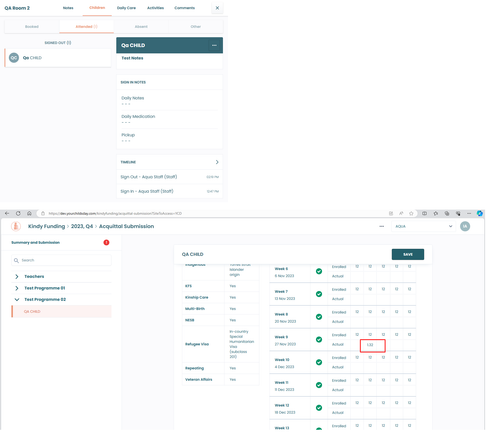Image resolution: width=500 pixels, height=444 pixels.
Task: Click the browser extensions icon
Action: click(x=458, y=213)
